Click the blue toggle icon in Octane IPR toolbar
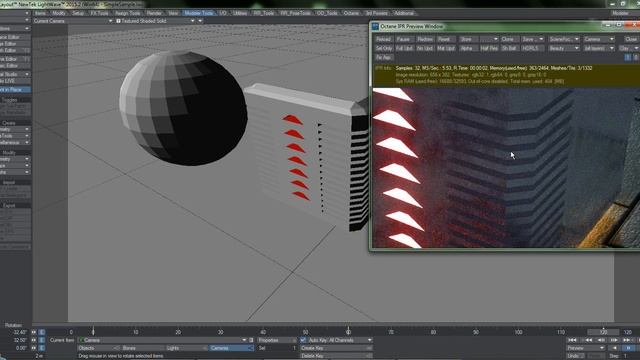The height and width of the screenshot is (360, 640). [628, 58]
